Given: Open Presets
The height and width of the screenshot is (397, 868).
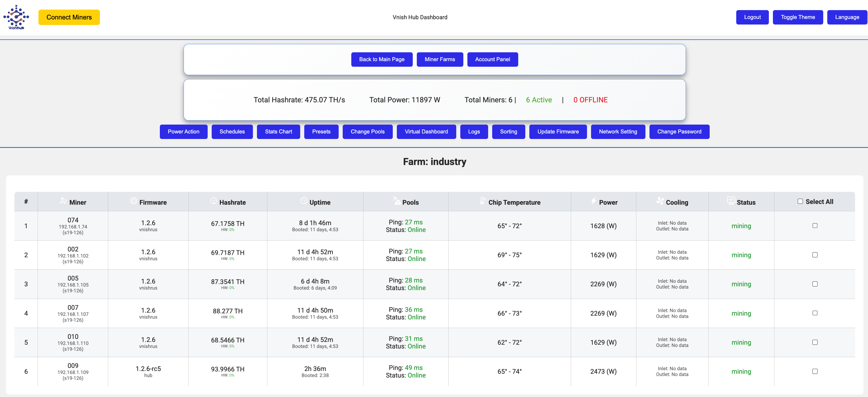Looking at the screenshot, I should 321,132.
